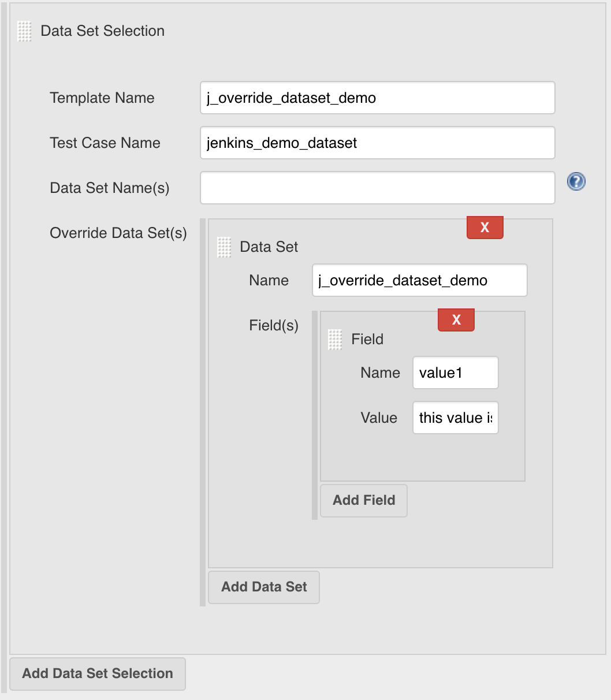Click Add Data Set Selection

(97, 673)
